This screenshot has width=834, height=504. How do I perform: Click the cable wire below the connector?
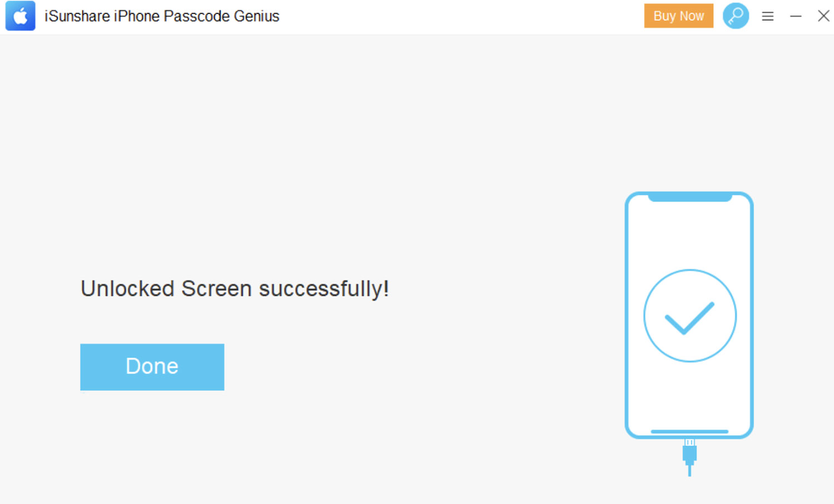point(689,471)
